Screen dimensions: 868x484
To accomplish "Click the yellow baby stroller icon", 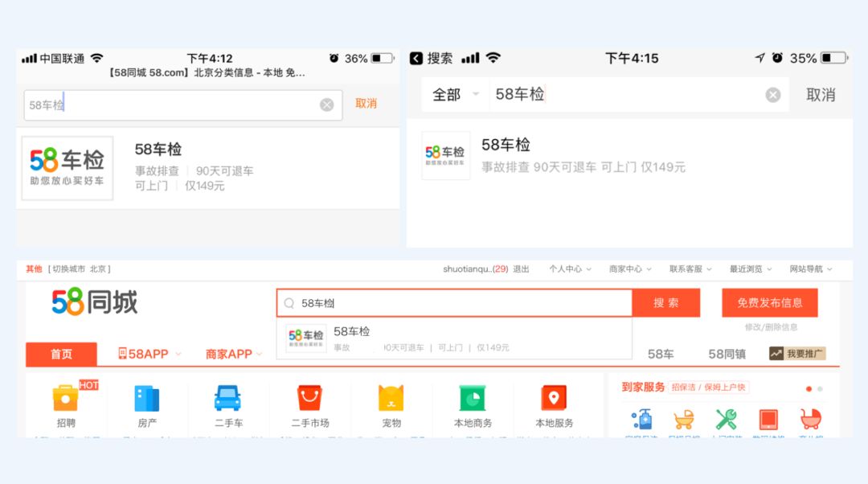I will (x=684, y=419).
